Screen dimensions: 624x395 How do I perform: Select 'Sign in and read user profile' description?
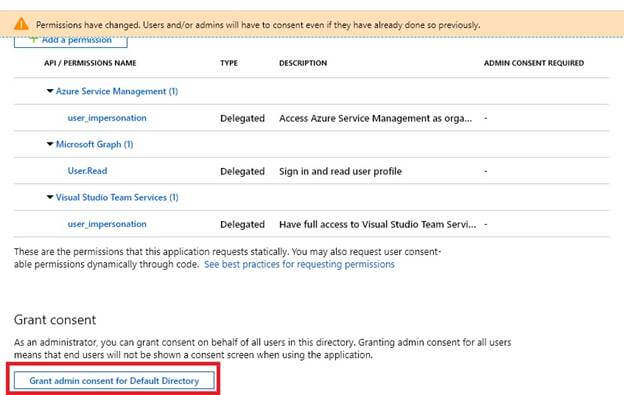pos(341,171)
